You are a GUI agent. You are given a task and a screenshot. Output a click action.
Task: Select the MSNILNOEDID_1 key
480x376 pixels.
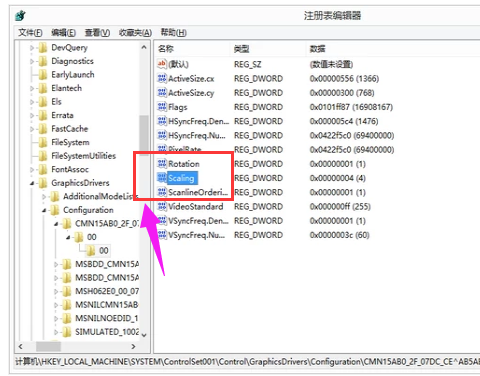click(107, 318)
